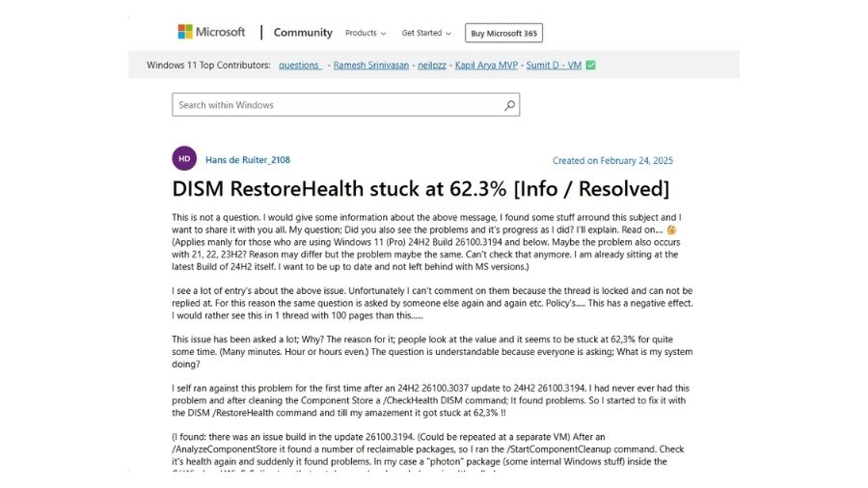Expand the Get Started dropdown
The height and width of the screenshot is (488, 868).
pyautogui.click(x=426, y=33)
